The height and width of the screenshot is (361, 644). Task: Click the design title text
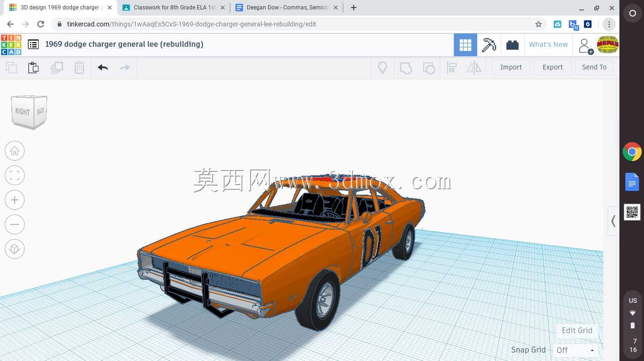[124, 44]
